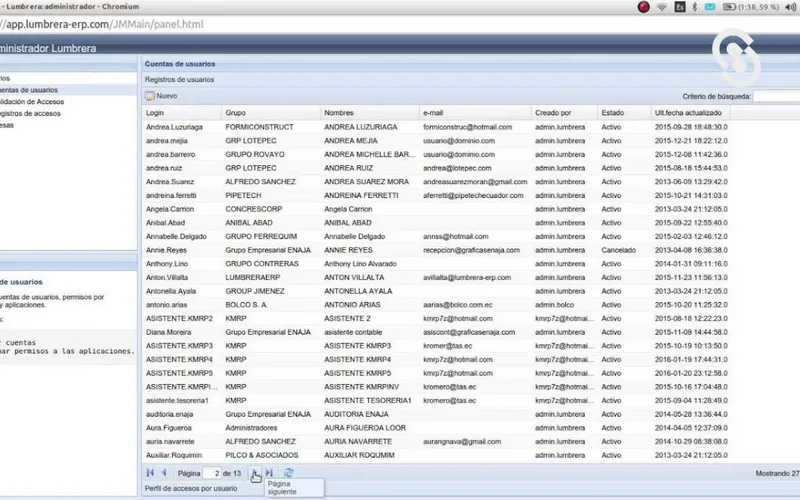800x500 pixels.
Task: Jump to the last page arrow
Action: tap(270, 473)
